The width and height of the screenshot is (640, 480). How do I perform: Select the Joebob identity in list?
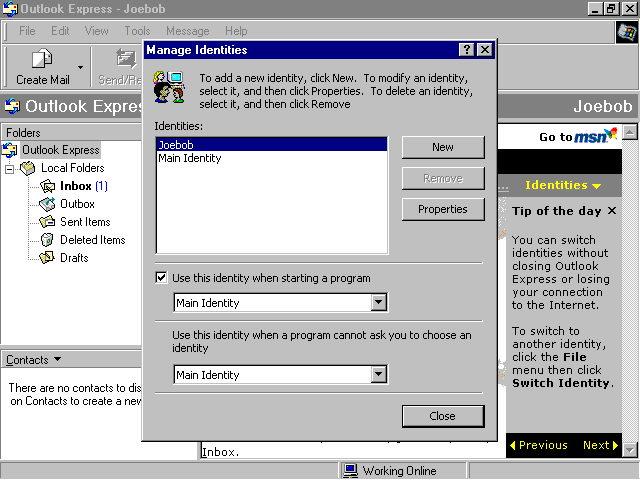click(x=271, y=145)
